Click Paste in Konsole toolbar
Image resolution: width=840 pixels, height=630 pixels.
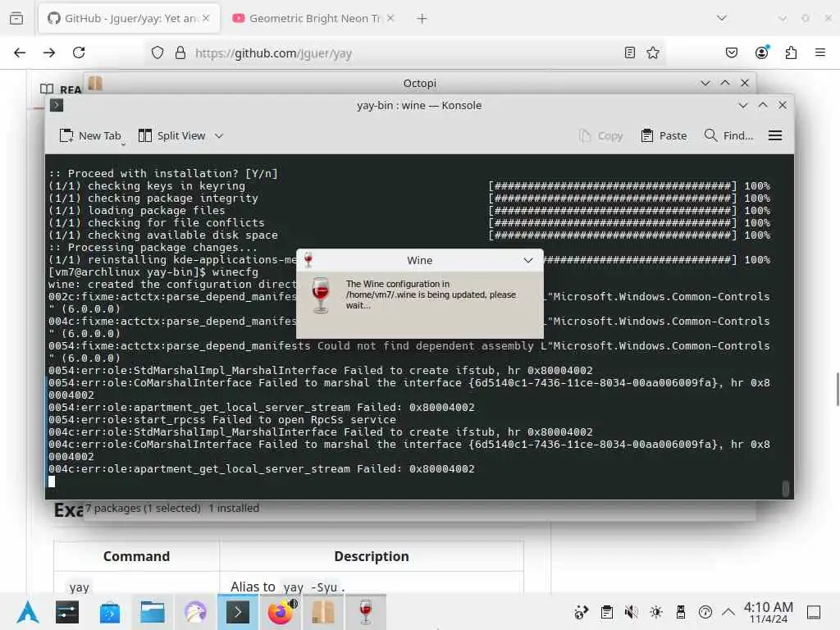664,136
